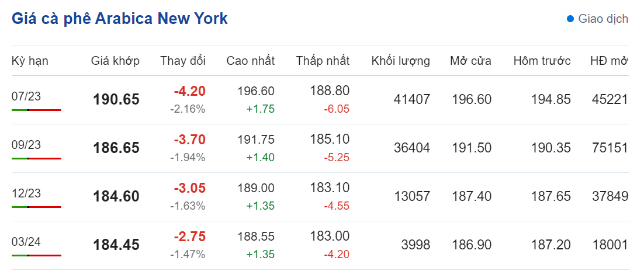Screen dimensions: 644x278
Task: Click the 09/23 price range bar
Action: (36, 158)
